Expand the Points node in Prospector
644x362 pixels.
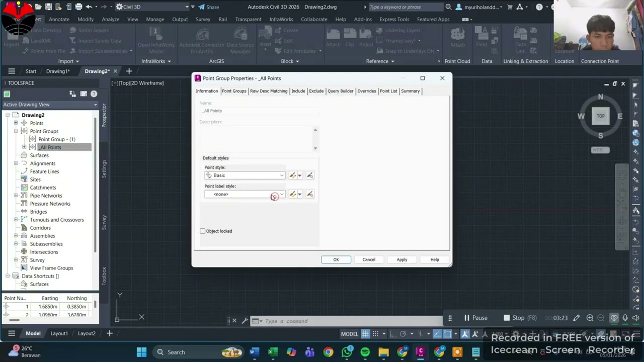pyautogui.click(x=16, y=123)
